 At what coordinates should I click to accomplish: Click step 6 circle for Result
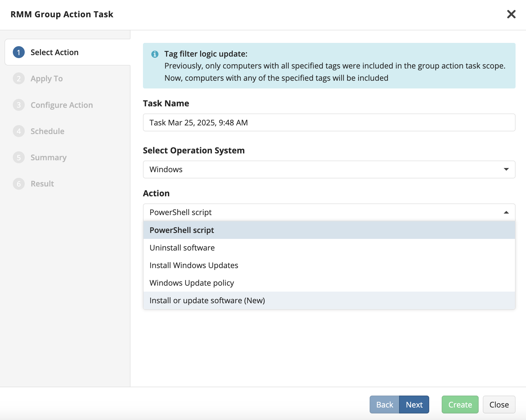pos(19,184)
